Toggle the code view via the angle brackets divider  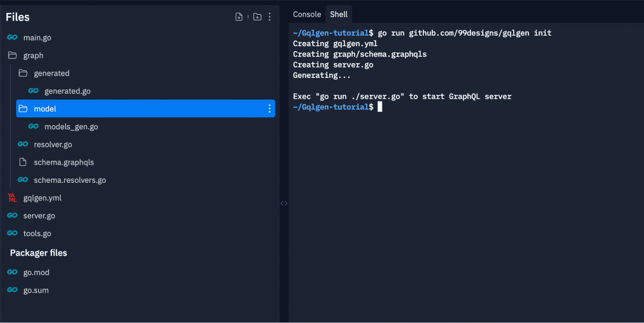[284, 203]
